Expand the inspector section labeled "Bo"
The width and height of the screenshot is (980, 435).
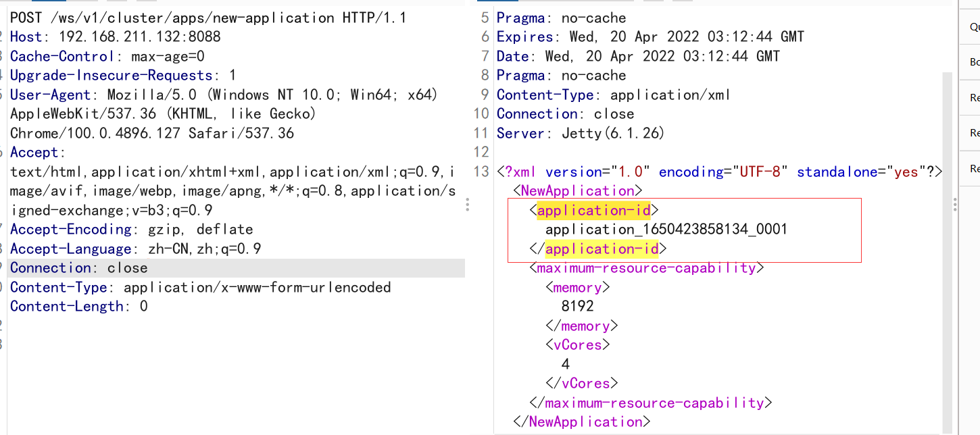(x=975, y=62)
